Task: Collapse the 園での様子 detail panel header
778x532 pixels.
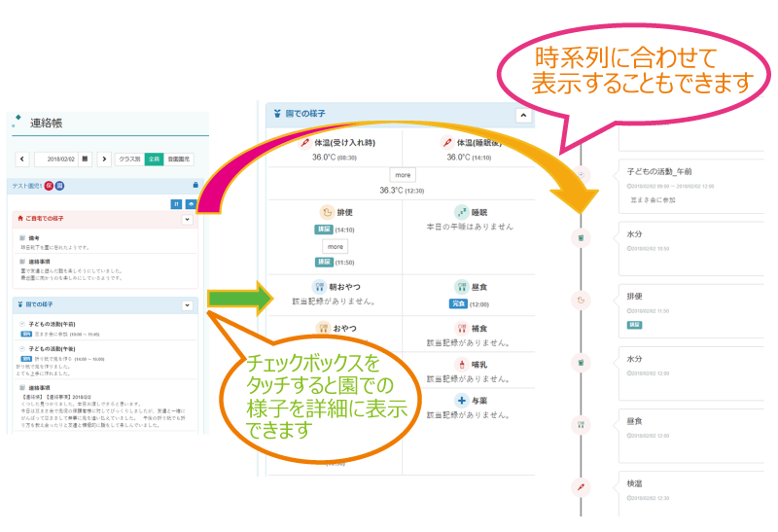Action: 522,114
